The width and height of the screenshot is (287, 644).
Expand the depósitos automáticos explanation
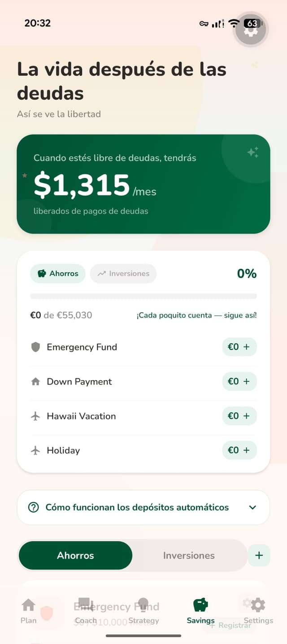[252, 507]
